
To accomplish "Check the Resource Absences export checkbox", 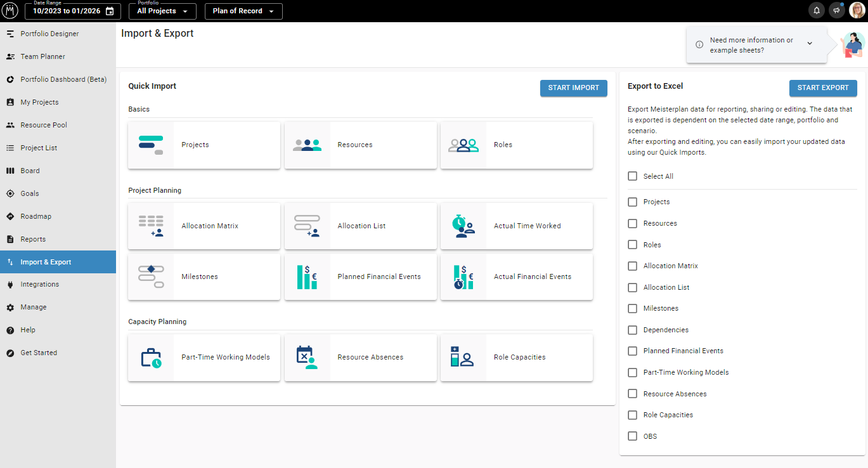I will 632,394.
